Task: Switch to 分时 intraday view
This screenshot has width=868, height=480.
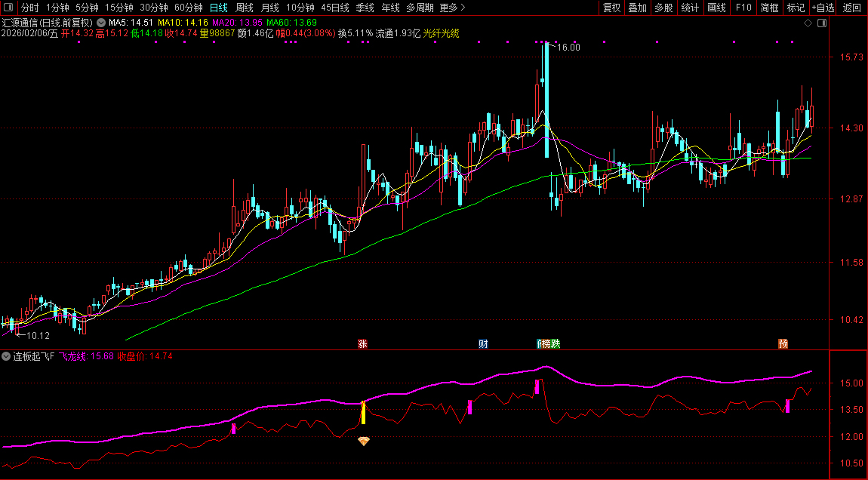Action: point(30,8)
